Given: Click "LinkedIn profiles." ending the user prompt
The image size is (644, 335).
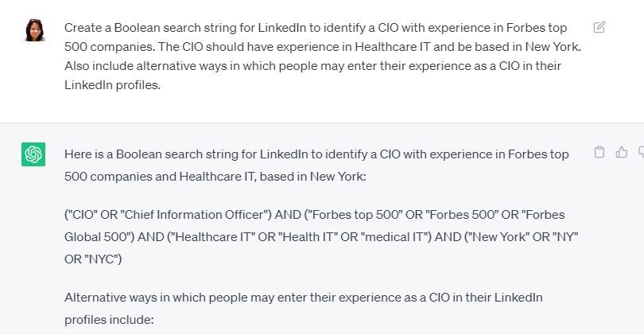Looking at the screenshot, I should 112,85.
